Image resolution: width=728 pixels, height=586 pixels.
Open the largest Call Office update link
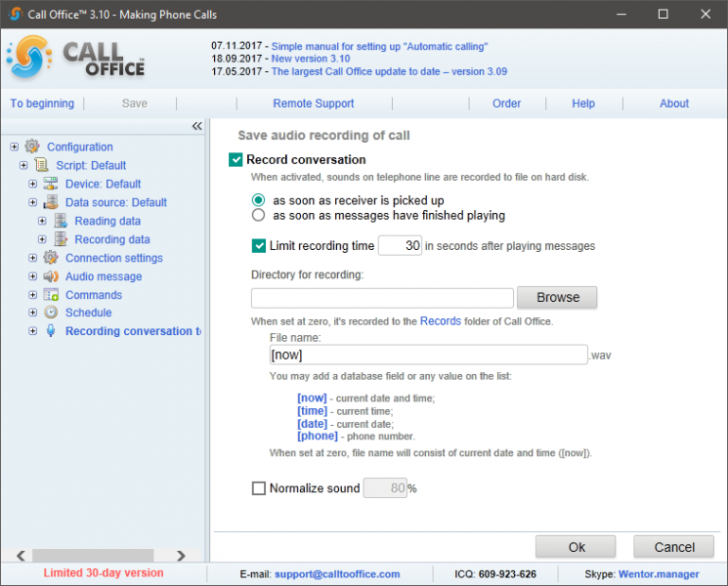pos(389,71)
